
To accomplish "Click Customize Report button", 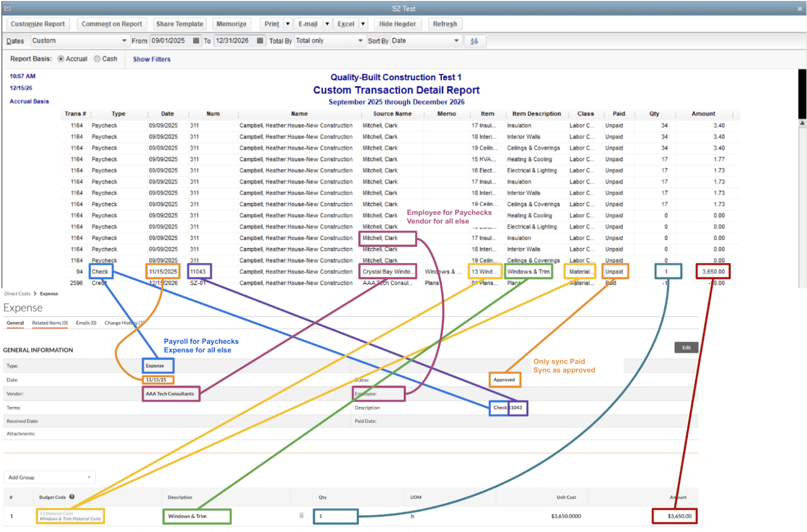I will pyautogui.click(x=38, y=23).
